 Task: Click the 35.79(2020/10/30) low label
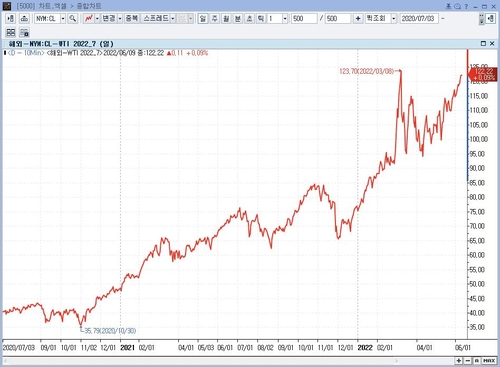pos(110,331)
